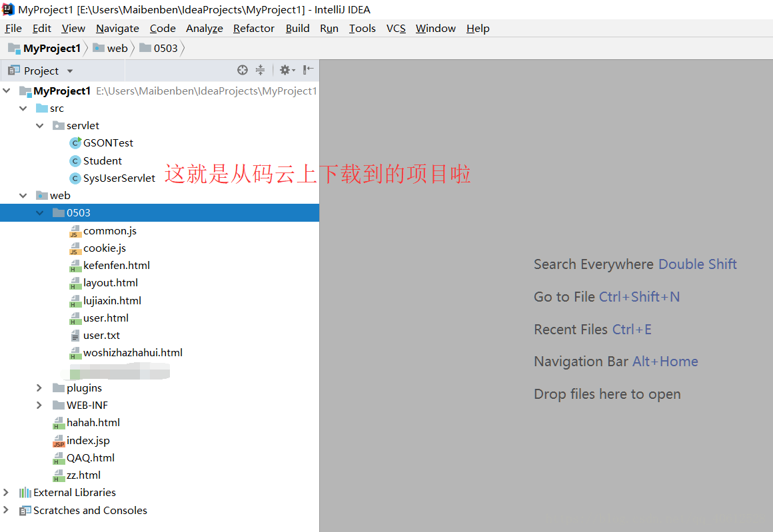773x532 pixels.
Task: Click the QAQ.html file icon
Action: 59,458
